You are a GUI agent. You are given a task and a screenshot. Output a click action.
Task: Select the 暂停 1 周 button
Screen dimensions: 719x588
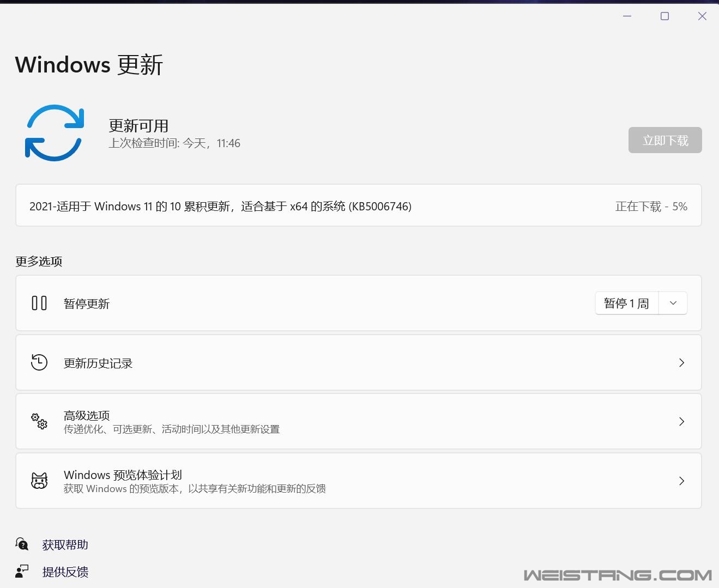627,303
